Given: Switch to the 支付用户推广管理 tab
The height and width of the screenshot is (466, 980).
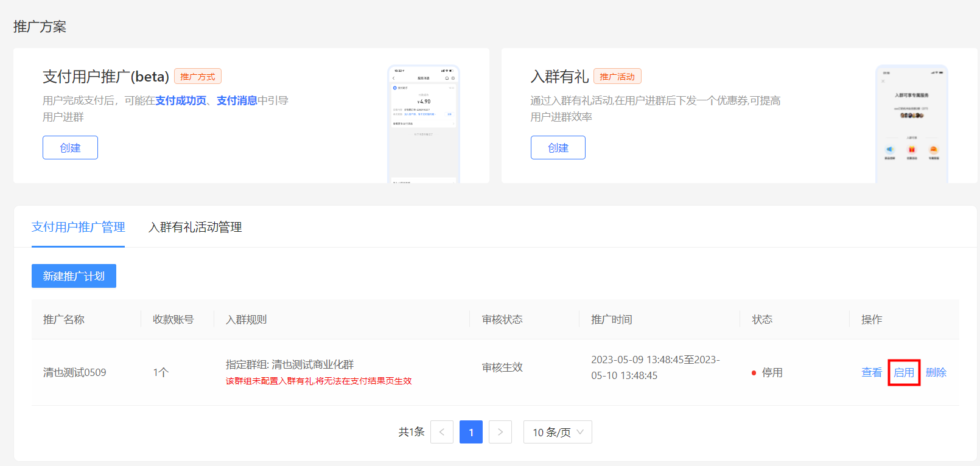Looking at the screenshot, I should (x=78, y=227).
